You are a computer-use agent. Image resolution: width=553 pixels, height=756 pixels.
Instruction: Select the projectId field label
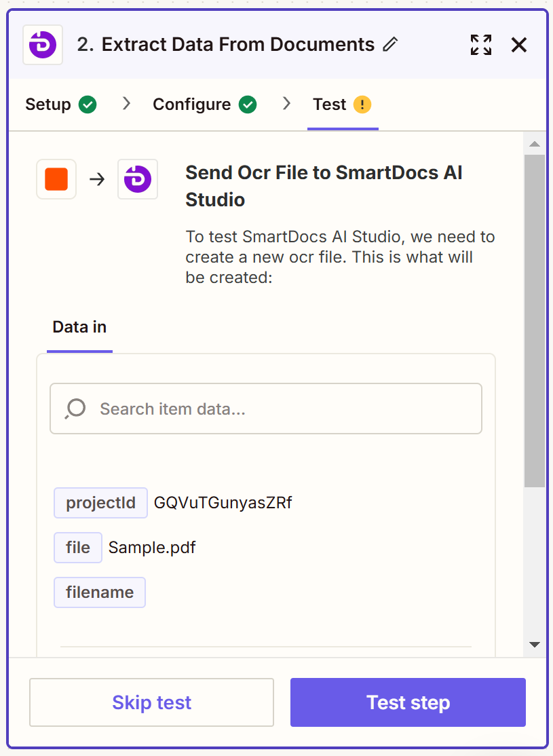(x=101, y=503)
